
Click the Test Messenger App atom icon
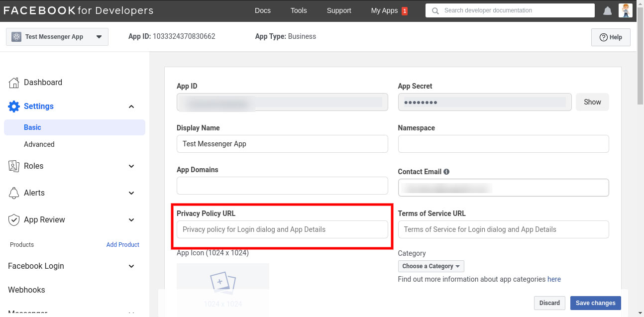tap(16, 37)
